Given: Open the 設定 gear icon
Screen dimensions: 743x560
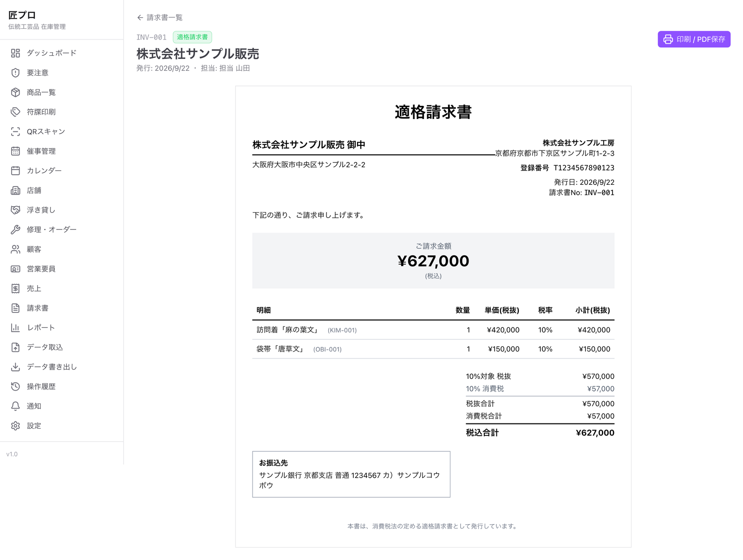Looking at the screenshot, I should (15, 426).
